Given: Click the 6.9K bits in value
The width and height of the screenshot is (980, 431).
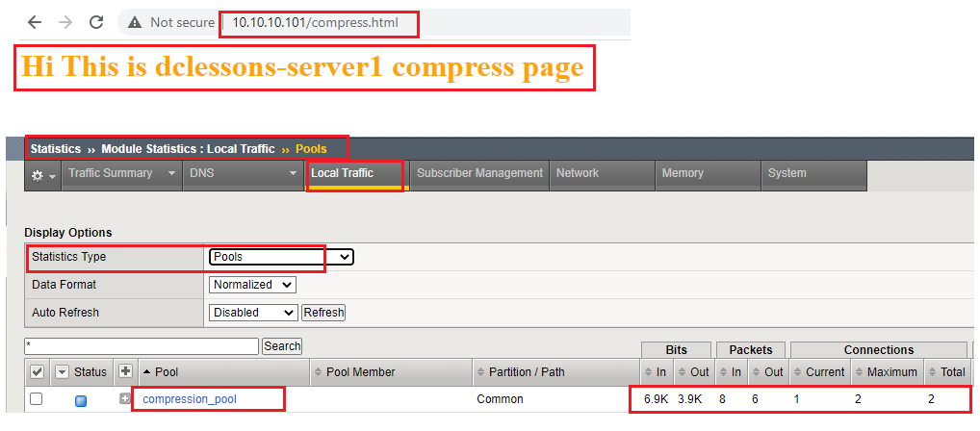Looking at the screenshot, I should coord(656,399).
